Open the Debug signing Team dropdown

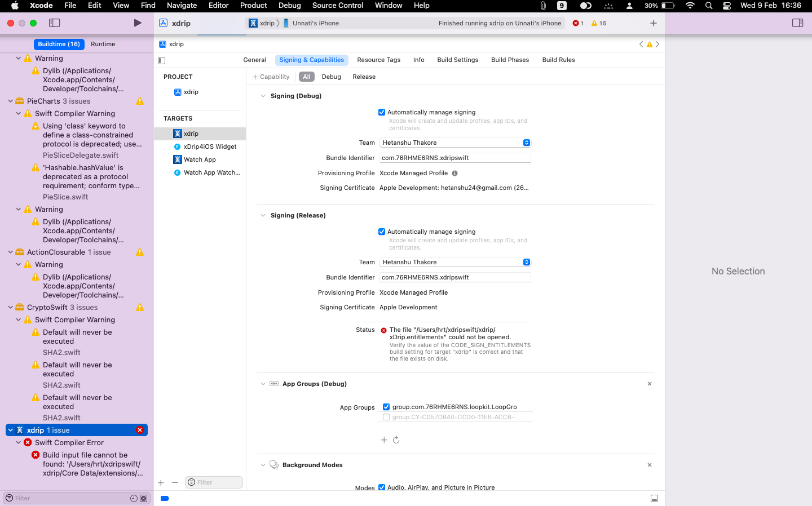[x=455, y=143]
